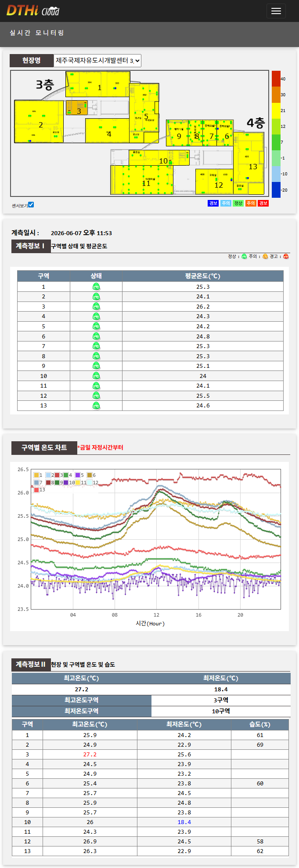The width and height of the screenshot is (299, 868).
Task: Click the 실시간 모니터링 header menu
Action: pyautogui.click(x=37, y=33)
